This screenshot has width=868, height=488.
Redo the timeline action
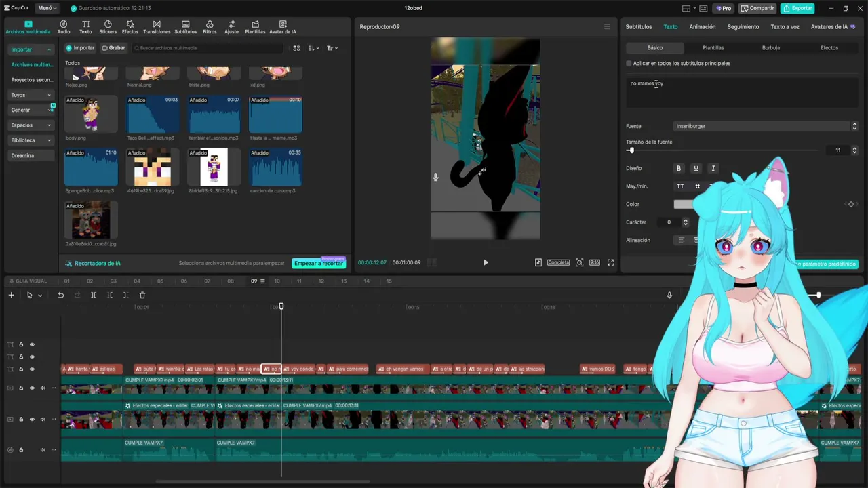[77, 295]
